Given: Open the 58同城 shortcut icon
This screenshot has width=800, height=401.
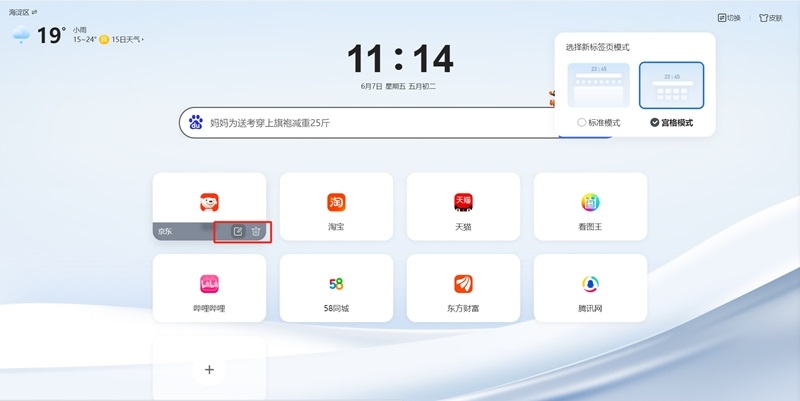Looking at the screenshot, I should tap(336, 284).
